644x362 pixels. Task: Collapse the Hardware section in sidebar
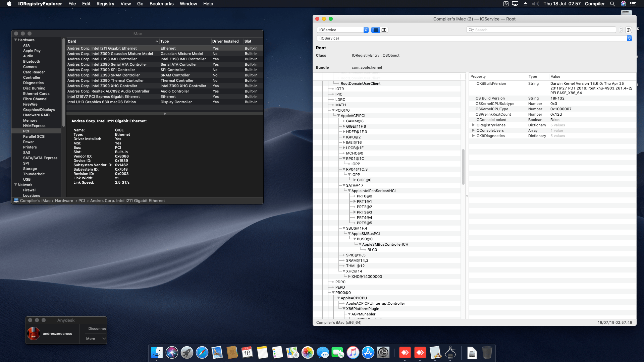15,40
